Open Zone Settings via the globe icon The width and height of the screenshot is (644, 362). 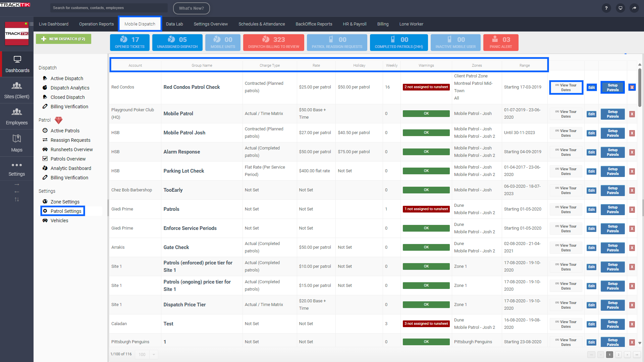point(46,201)
